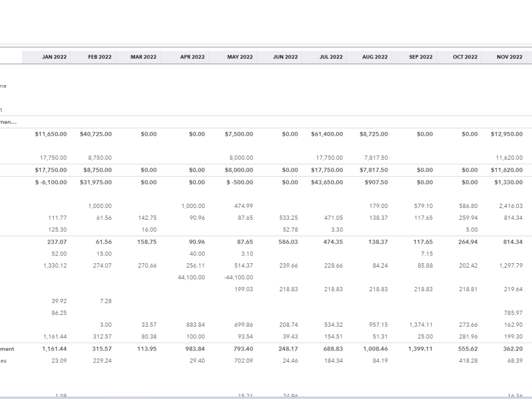
Task: Click the $907.50 August value
Action: tap(376, 182)
